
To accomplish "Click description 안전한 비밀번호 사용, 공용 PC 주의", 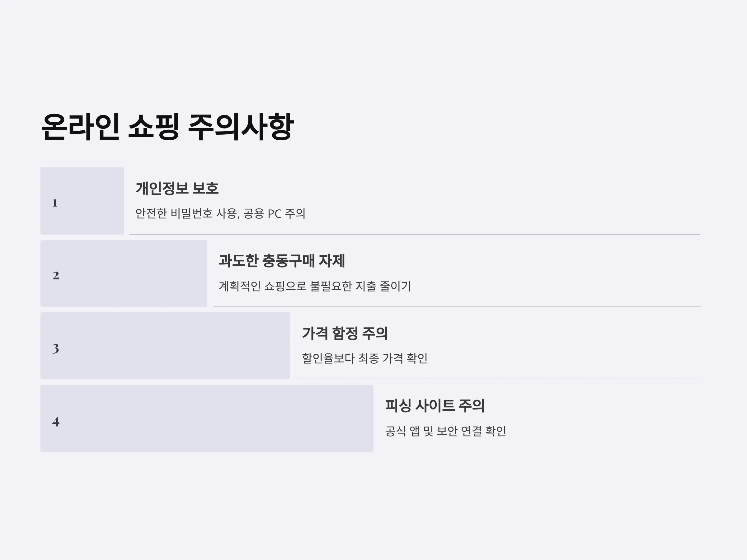I will click(220, 214).
